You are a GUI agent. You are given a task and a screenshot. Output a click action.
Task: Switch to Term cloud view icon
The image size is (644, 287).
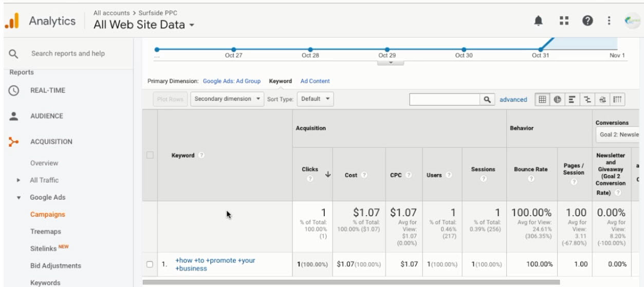point(602,100)
